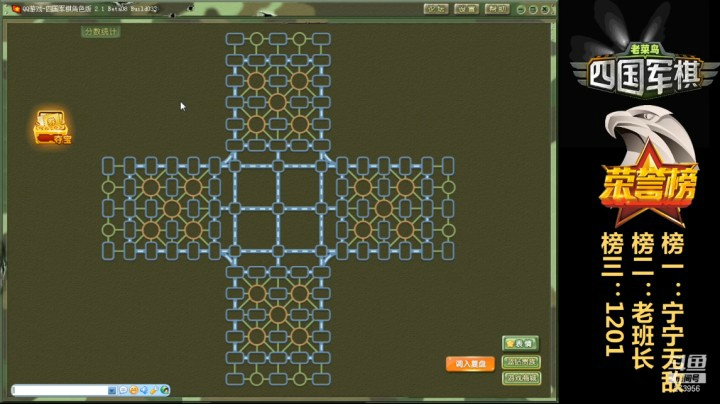Select the top area's middle orange camp circle

[x=278, y=102]
